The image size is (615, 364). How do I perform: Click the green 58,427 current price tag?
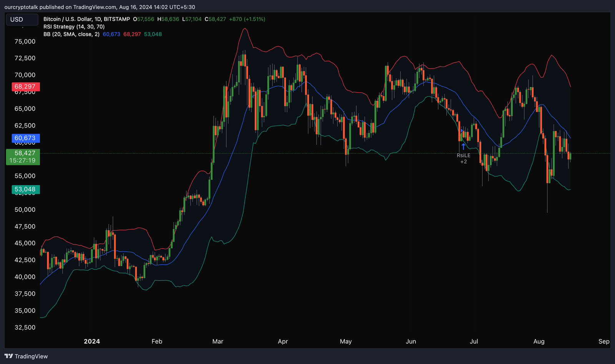[x=23, y=157]
